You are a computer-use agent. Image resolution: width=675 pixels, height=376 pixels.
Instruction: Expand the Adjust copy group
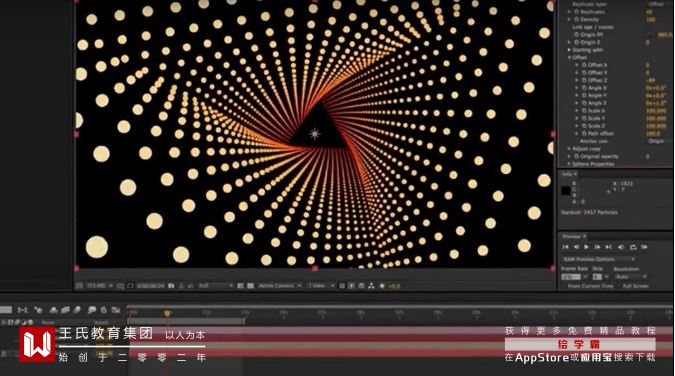pyautogui.click(x=570, y=149)
